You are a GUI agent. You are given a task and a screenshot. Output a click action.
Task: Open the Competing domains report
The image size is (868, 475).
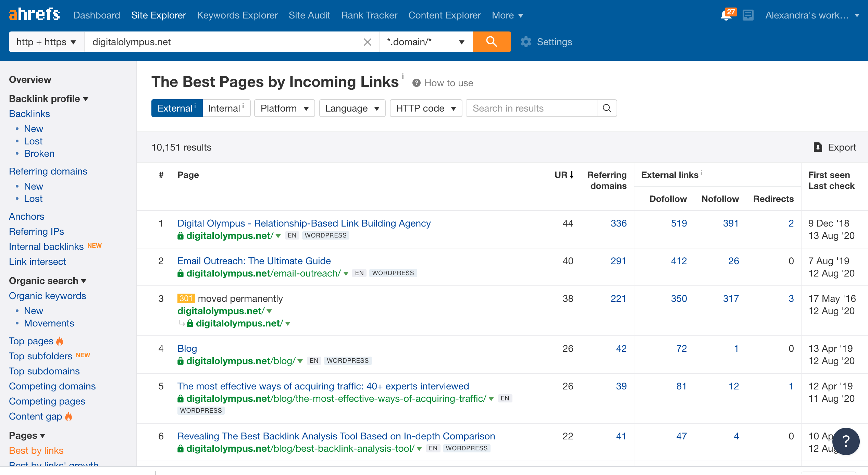pos(52,386)
